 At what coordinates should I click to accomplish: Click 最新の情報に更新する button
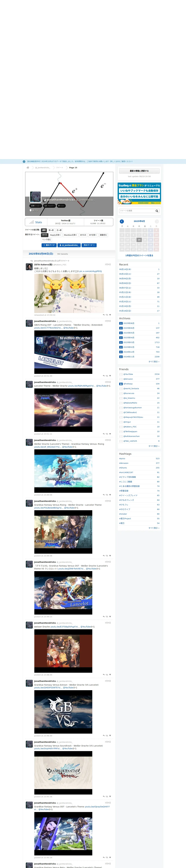[139, 171]
